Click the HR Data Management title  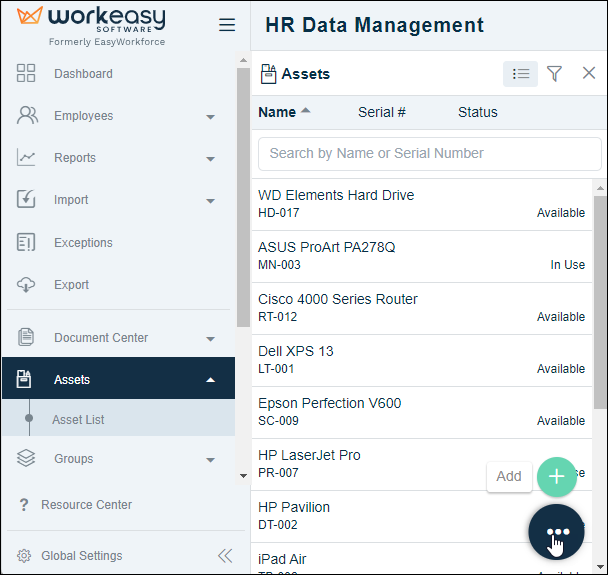point(374,25)
